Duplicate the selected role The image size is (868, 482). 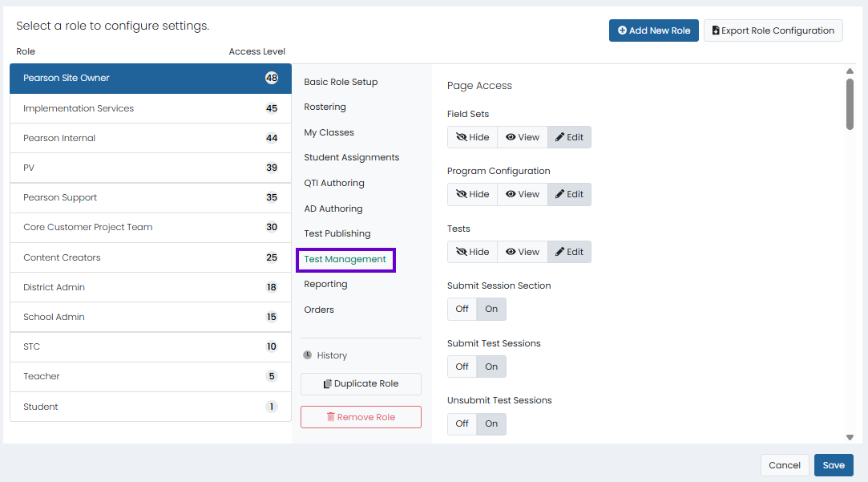361,384
